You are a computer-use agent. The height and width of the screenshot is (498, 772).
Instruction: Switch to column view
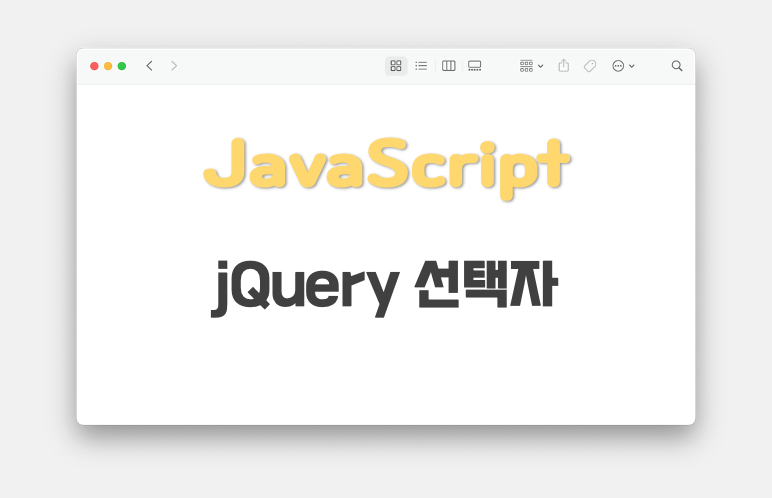449,66
